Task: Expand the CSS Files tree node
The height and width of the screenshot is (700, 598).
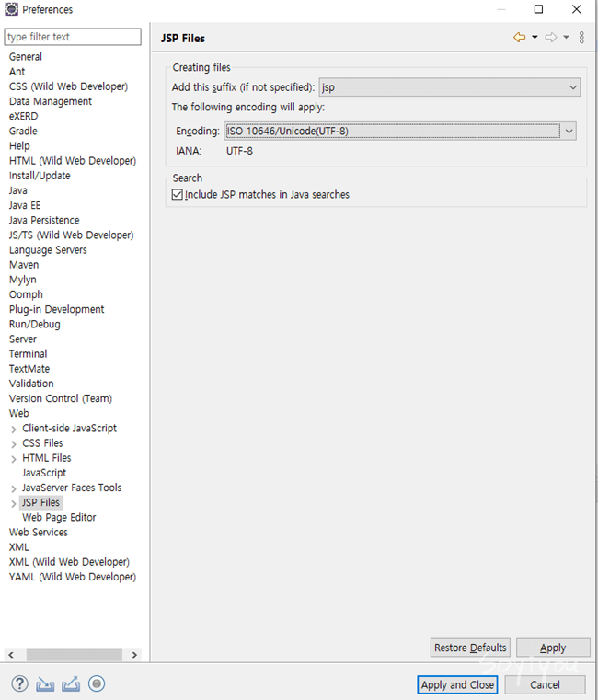Action: (x=14, y=443)
